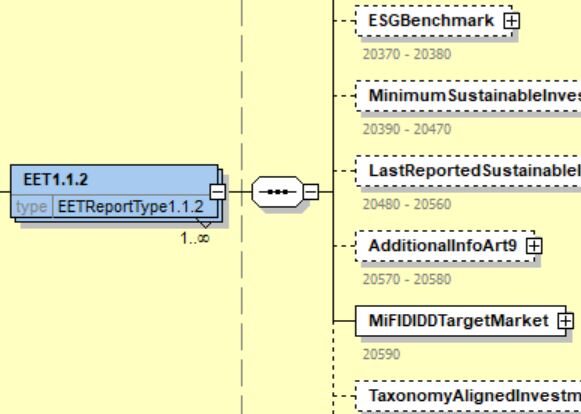Select the TaxonomyAlignedInvestm element
This screenshot has height=414, width=581.
468,396
